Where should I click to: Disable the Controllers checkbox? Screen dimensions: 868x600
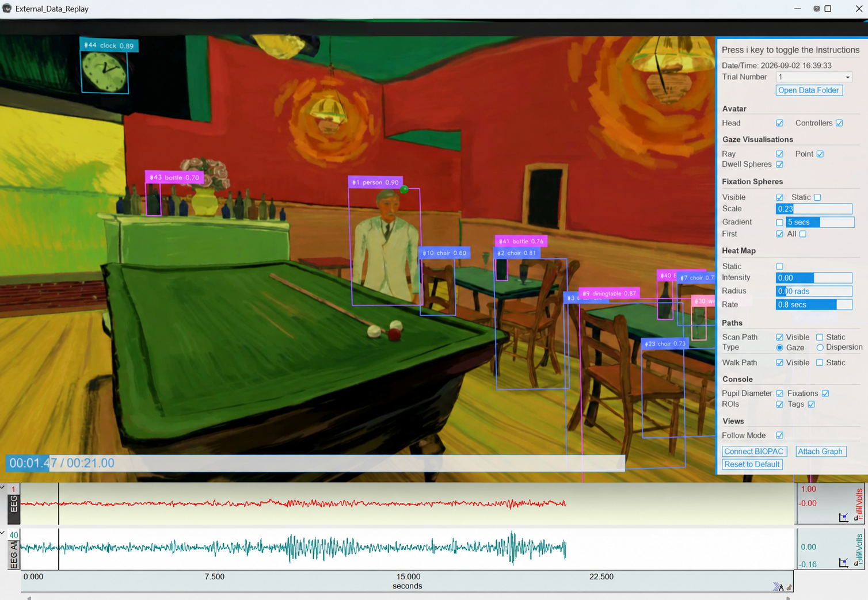(839, 123)
